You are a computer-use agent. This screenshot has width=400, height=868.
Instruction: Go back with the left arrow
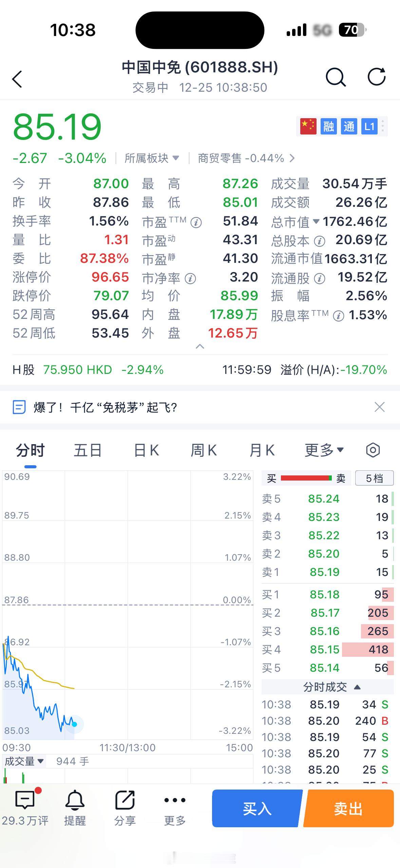[17, 79]
